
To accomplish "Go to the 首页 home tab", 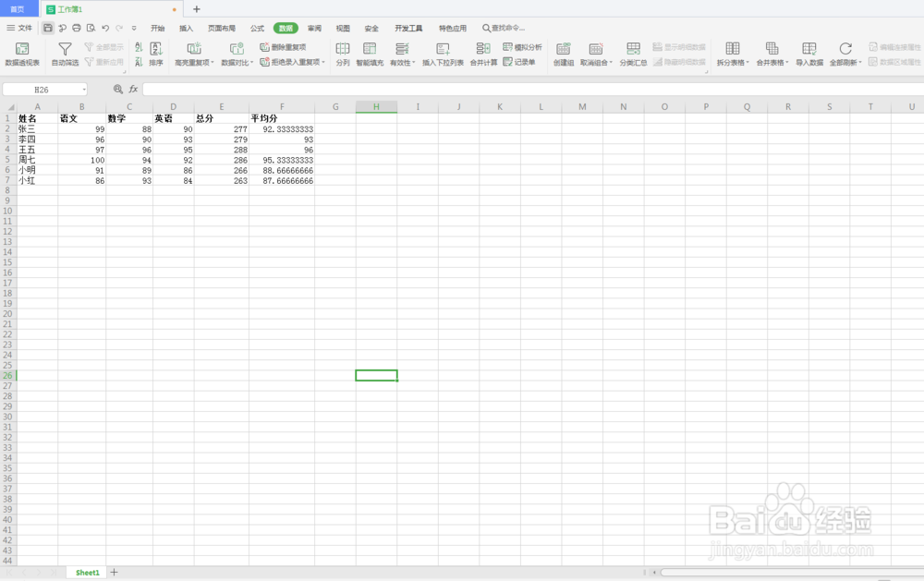I will (18, 9).
